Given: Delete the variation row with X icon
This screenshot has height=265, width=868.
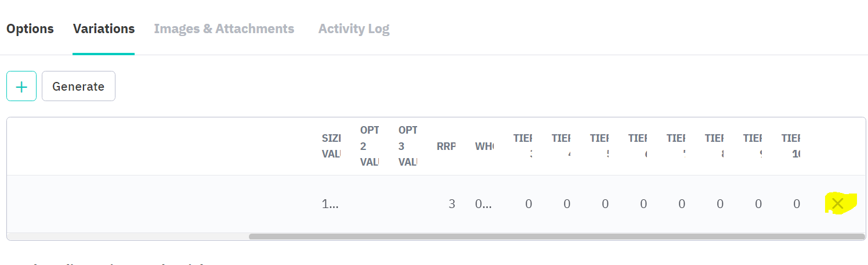Looking at the screenshot, I should (x=837, y=203).
